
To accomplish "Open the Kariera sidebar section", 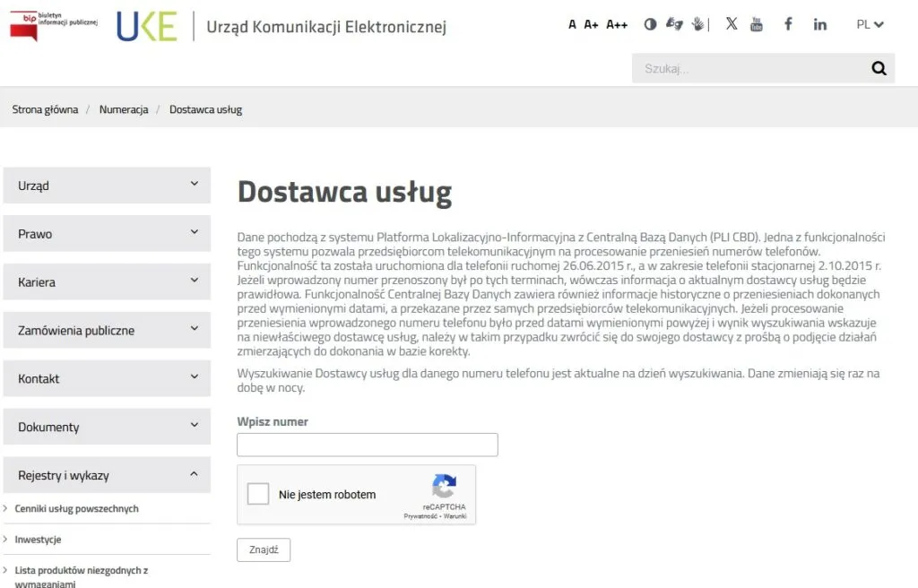I will [107, 281].
